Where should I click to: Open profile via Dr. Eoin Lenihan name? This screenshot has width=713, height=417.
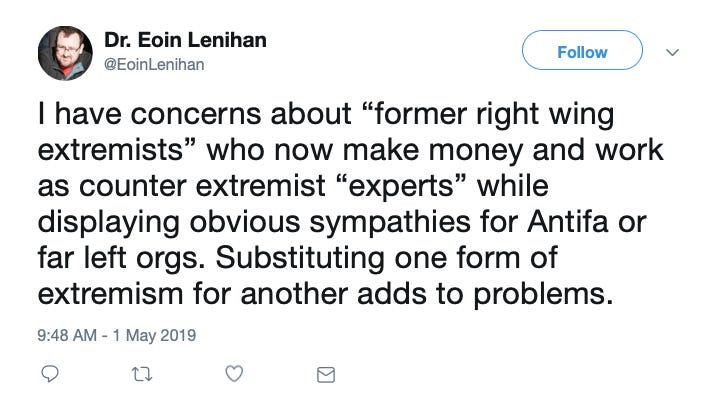click(186, 40)
